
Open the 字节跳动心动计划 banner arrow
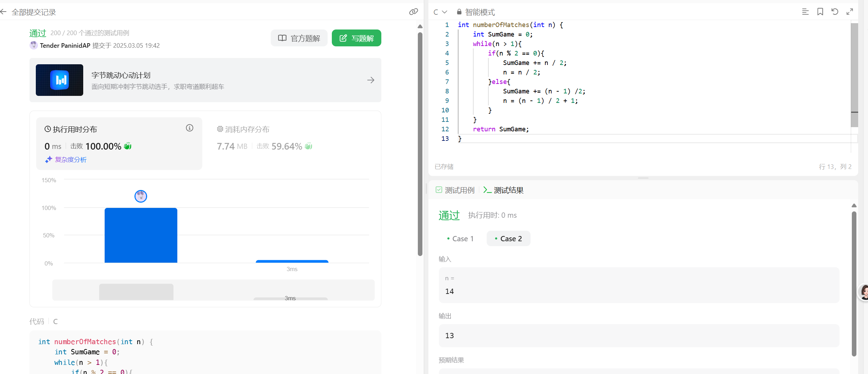[x=370, y=80]
